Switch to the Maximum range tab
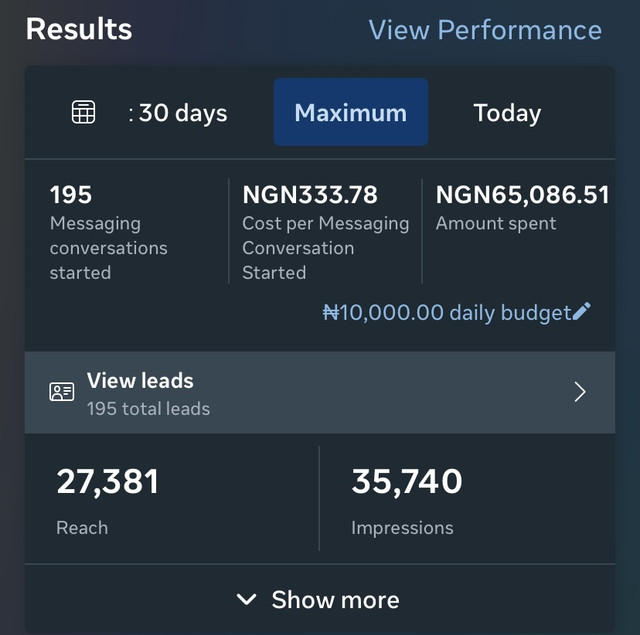 point(351,112)
